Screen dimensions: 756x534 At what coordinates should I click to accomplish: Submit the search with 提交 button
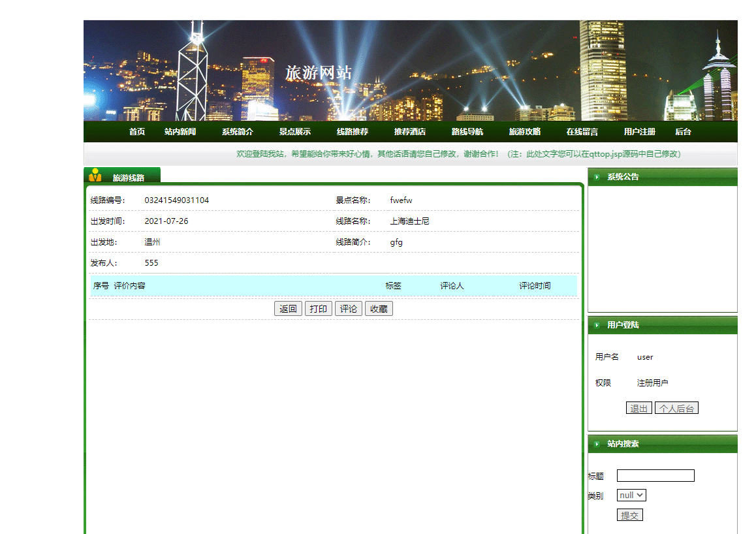[x=629, y=514]
